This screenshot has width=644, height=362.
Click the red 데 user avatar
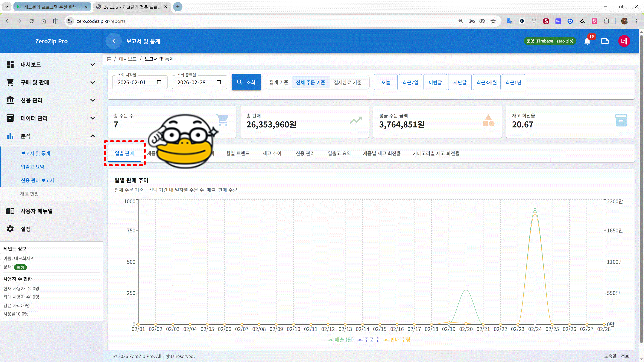[624, 41]
